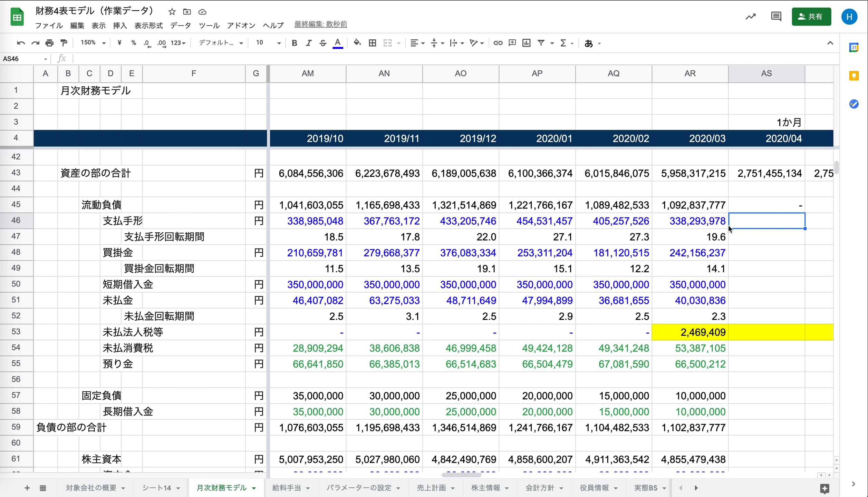Click the borders icon in toolbar
Image resolution: width=868 pixels, height=497 pixels.
tap(372, 43)
